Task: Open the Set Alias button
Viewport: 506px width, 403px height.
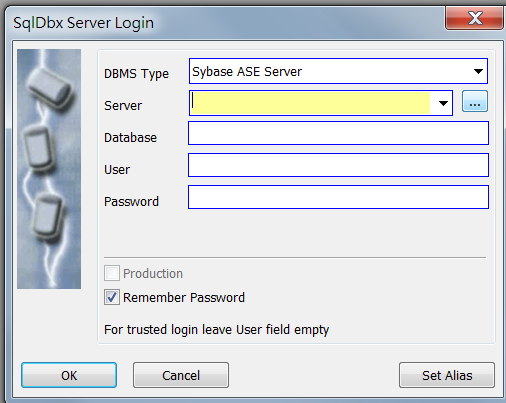Action: click(x=447, y=375)
